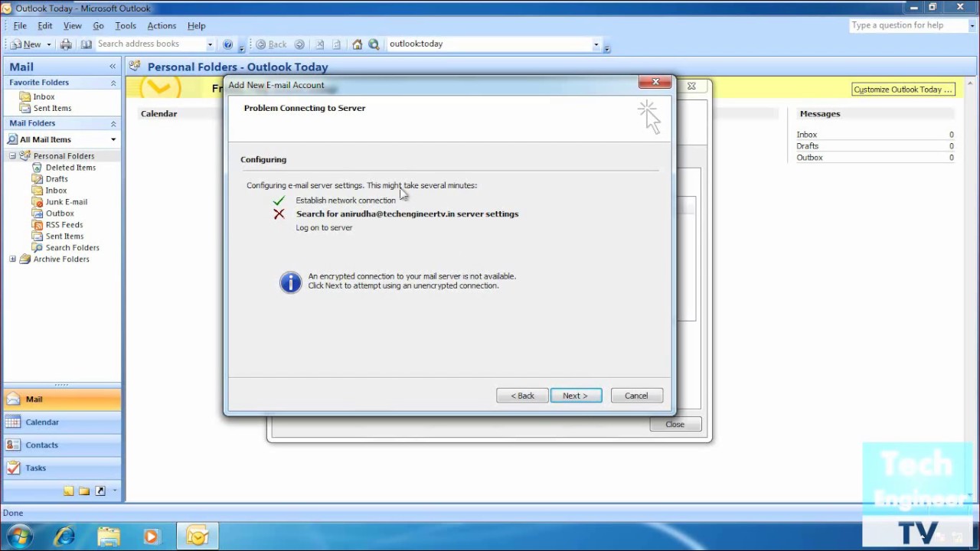Open the outlook:today address dropdown
This screenshot has width=980, height=551.
click(x=596, y=44)
